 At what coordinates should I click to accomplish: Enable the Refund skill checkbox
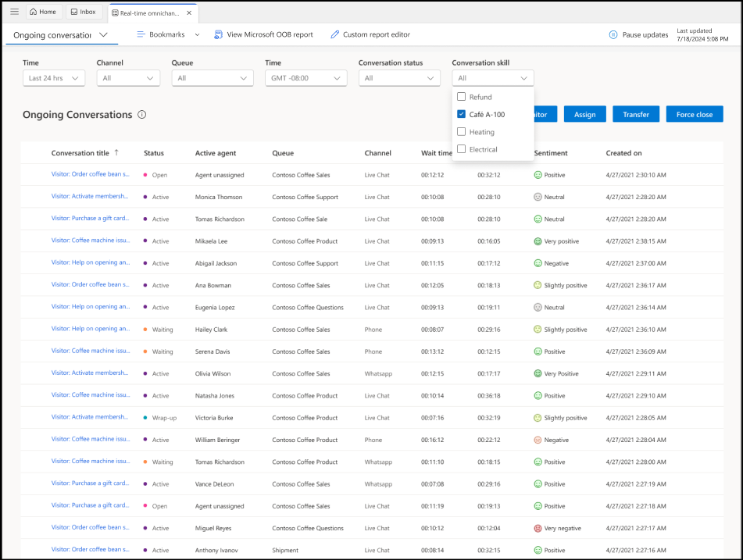[x=460, y=96]
